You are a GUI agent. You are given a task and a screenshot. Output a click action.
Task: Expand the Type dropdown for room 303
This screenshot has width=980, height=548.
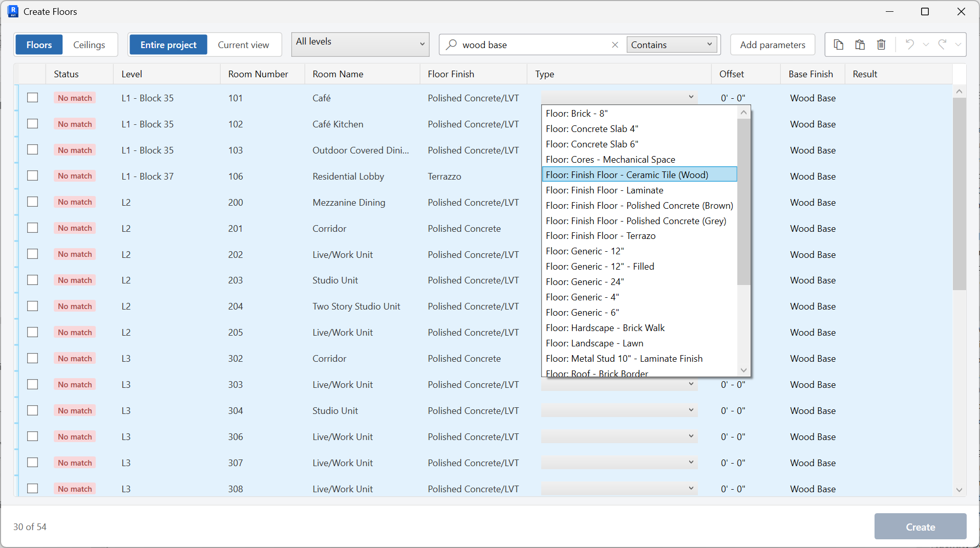619,384
